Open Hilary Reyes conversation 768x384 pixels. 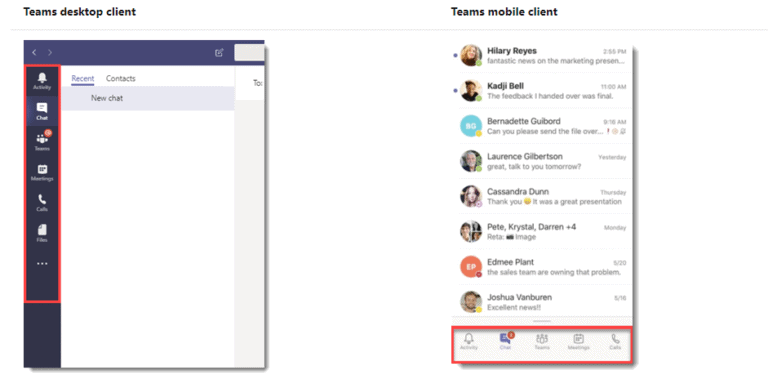543,56
